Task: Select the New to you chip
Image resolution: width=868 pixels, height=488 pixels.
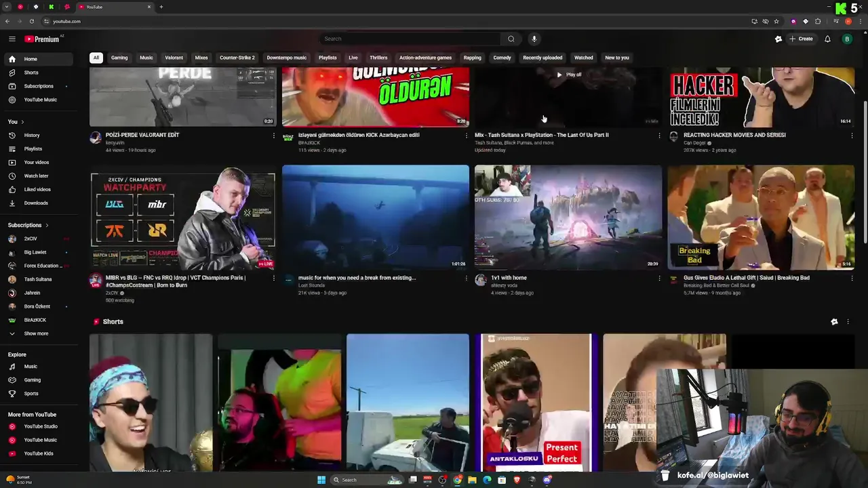Action: click(x=617, y=58)
